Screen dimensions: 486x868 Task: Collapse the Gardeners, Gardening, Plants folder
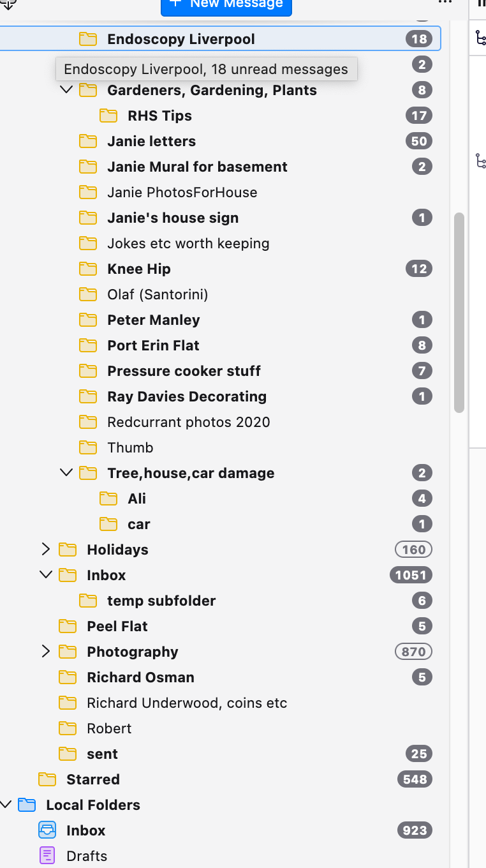[66, 90]
